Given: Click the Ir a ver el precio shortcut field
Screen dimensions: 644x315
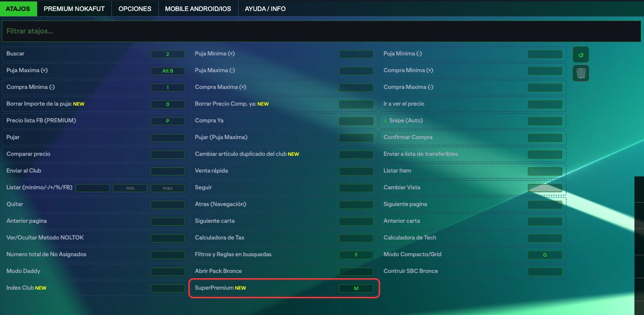Looking at the screenshot, I should point(545,105).
